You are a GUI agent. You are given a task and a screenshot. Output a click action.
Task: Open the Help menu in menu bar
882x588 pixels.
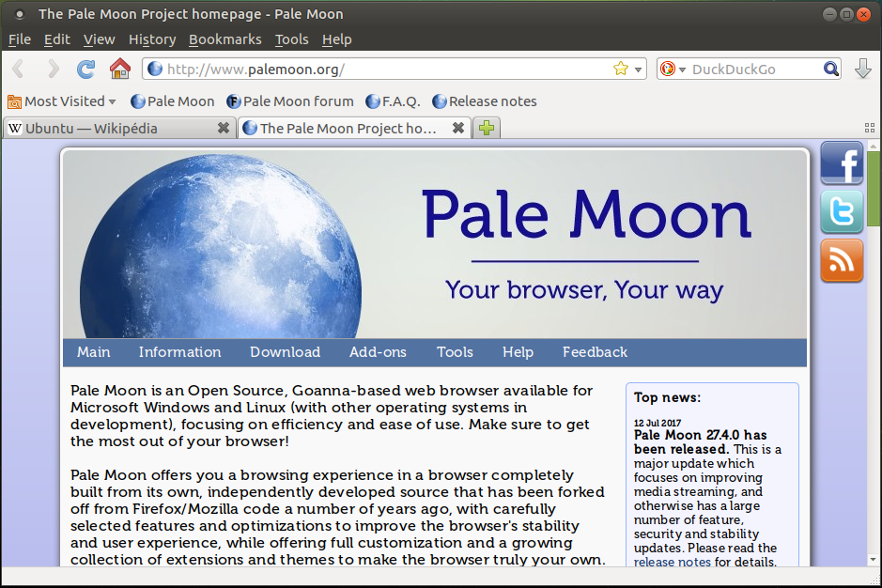tap(337, 39)
